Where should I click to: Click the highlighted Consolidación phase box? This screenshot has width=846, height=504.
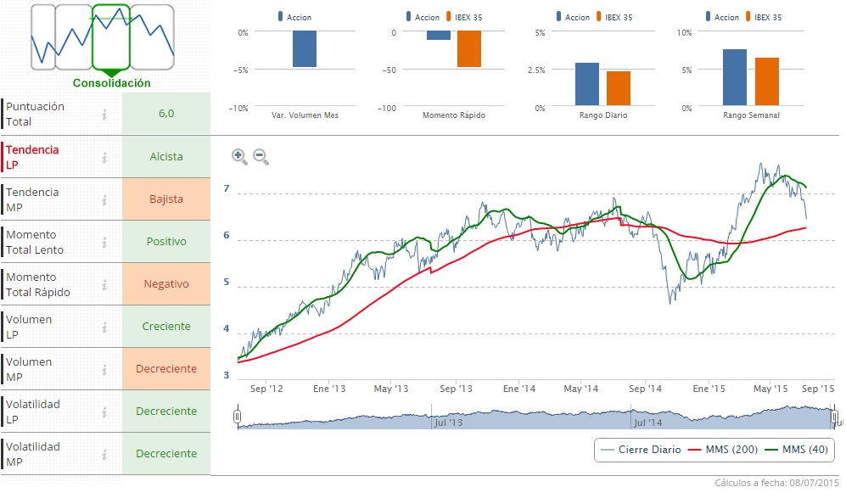pyautogui.click(x=110, y=37)
